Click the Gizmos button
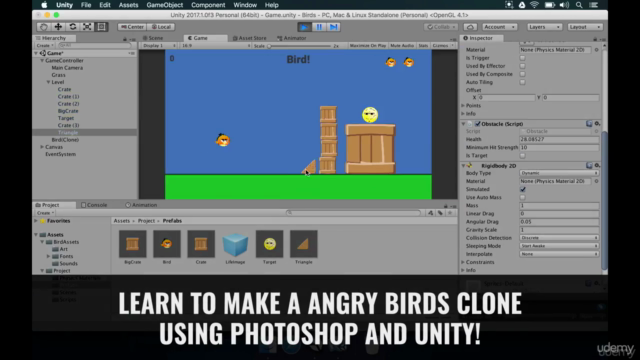This screenshot has height=360, width=640. (x=442, y=46)
